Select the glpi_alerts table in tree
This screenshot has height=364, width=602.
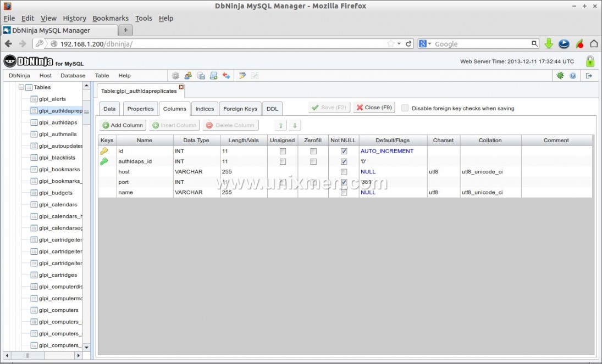pyautogui.click(x=52, y=99)
